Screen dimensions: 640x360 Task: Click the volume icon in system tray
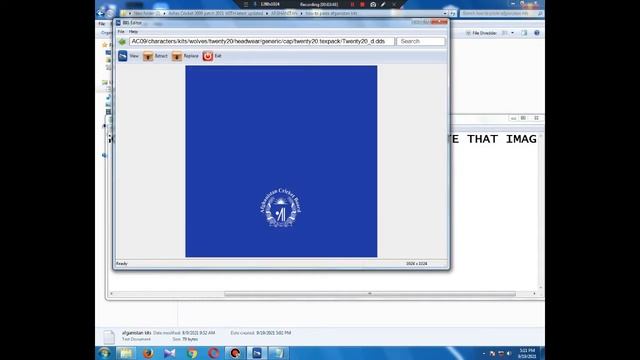click(x=509, y=353)
